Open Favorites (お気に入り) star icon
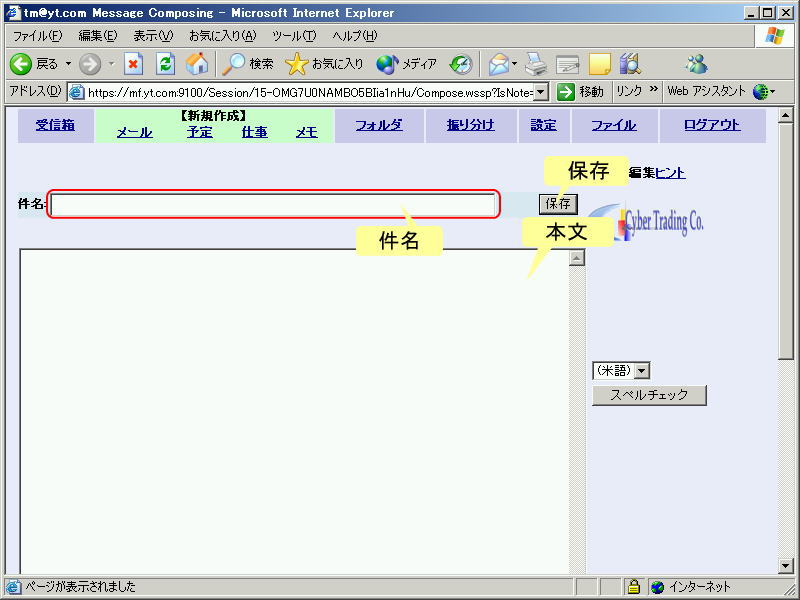This screenshot has width=800, height=600. tap(297, 64)
